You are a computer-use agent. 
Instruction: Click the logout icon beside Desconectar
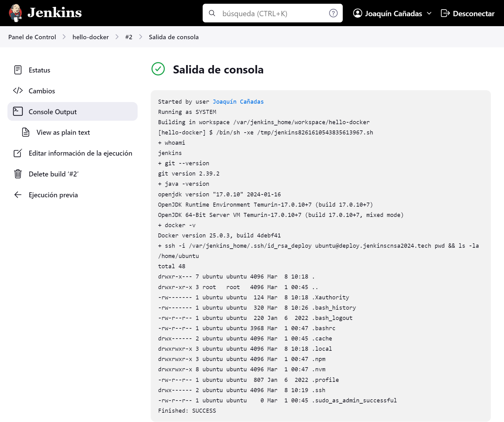point(445,13)
